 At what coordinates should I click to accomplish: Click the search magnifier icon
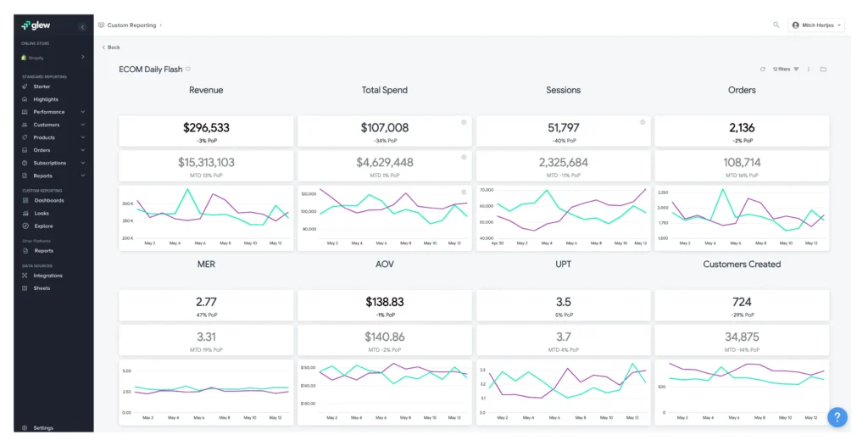(x=776, y=25)
